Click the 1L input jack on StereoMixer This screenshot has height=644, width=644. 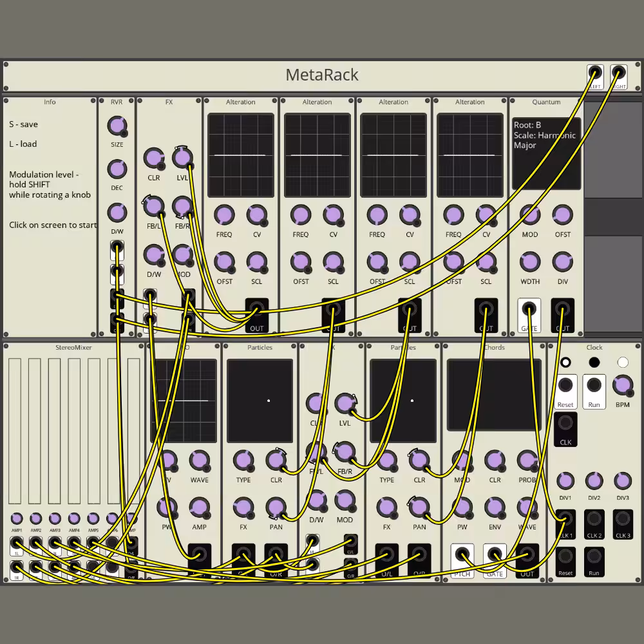17,544
